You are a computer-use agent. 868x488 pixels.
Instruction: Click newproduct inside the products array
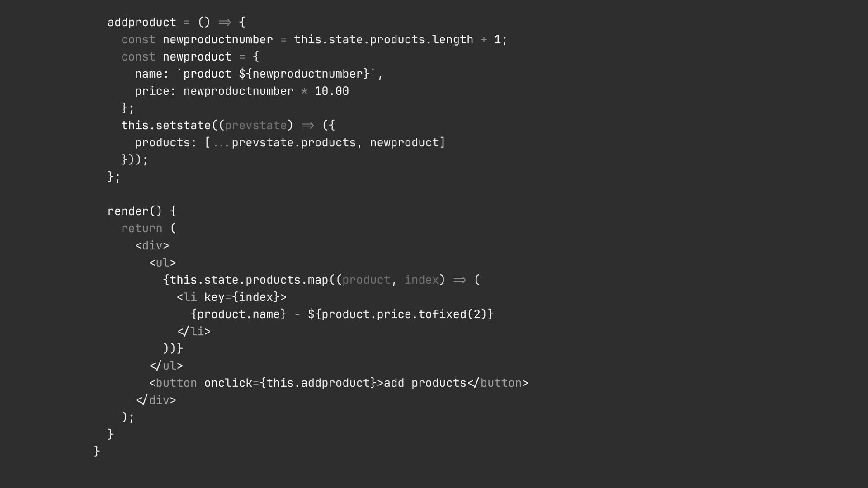tap(404, 142)
